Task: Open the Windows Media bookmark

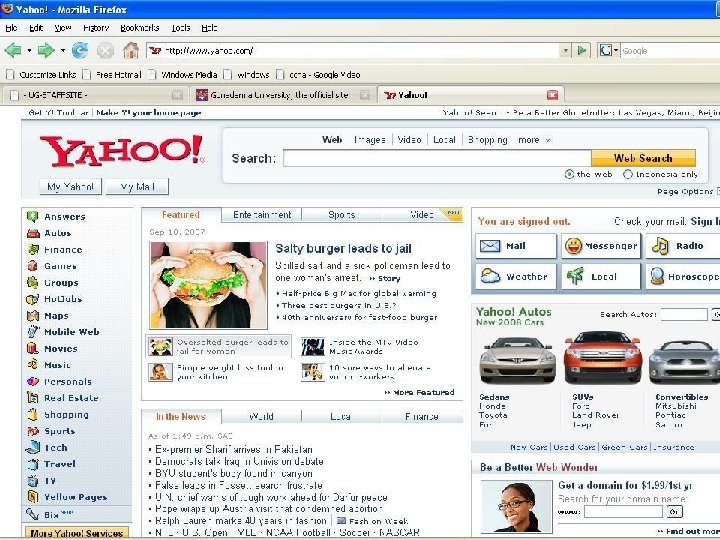Action: click(183, 75)
